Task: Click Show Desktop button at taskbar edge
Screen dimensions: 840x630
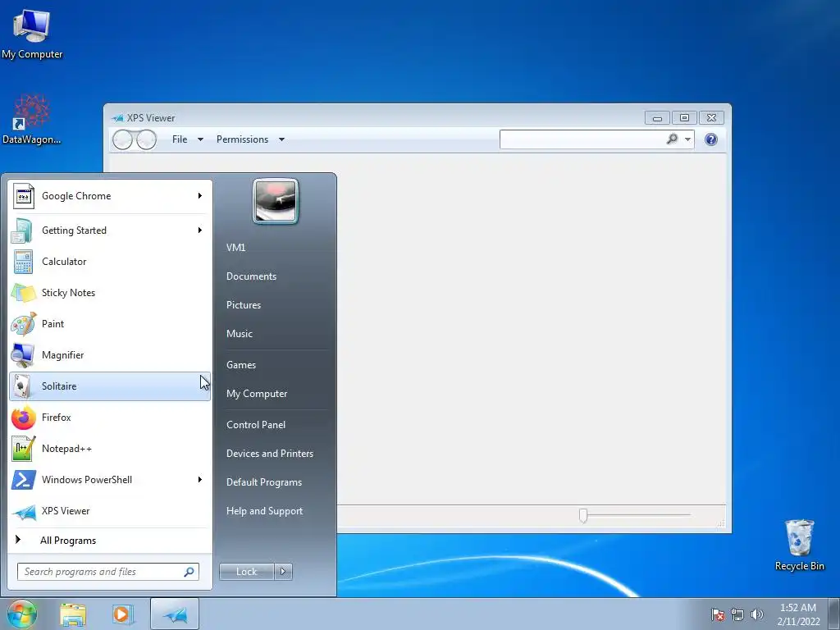Action: pyautogui.click(x=834, y=614)
